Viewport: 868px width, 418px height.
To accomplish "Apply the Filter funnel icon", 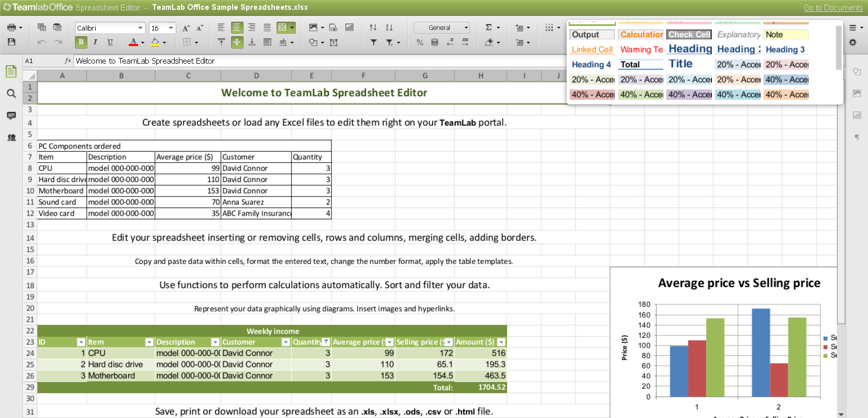I will (x=373, y=42).
